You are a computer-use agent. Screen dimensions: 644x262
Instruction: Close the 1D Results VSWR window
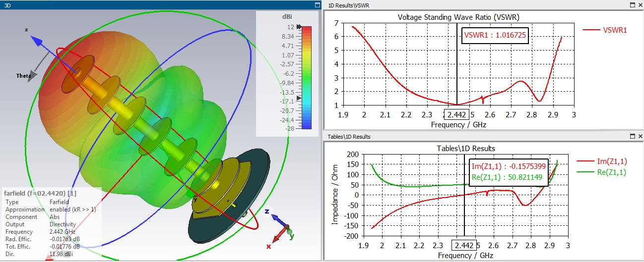click(x=639, y=4)
